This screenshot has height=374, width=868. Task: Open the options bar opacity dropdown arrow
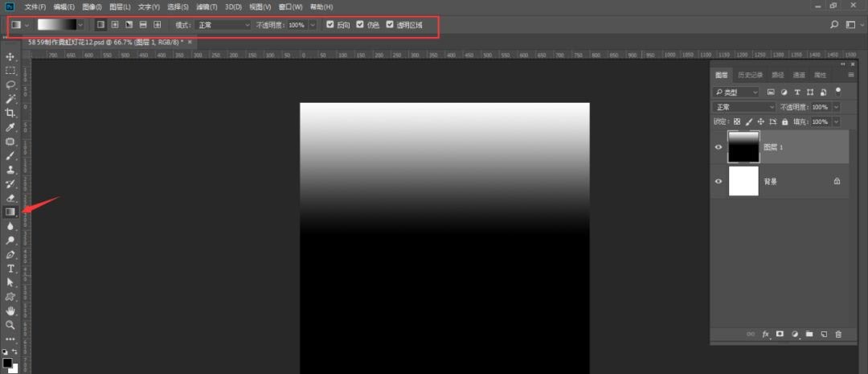click(313, 25)
